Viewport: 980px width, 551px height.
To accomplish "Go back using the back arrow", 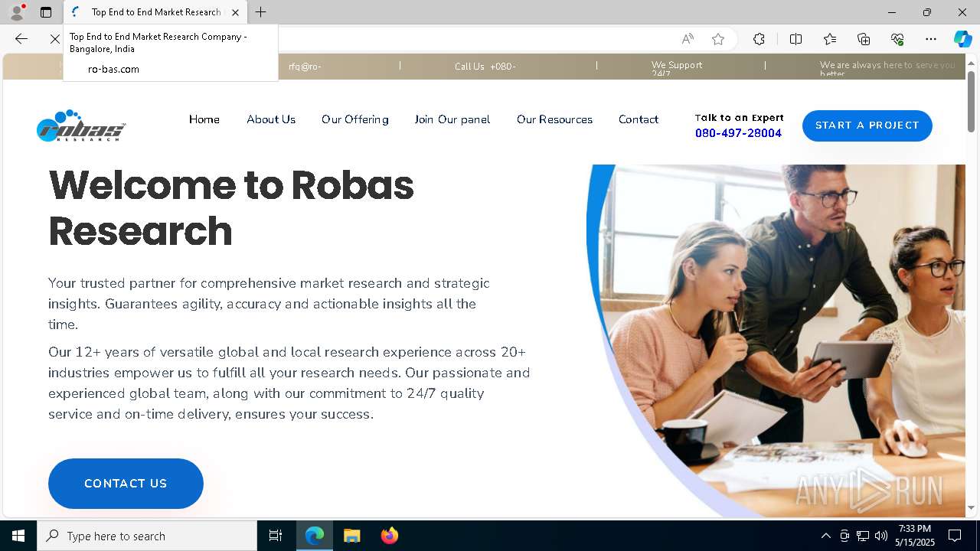I will (x=21, y=39).
